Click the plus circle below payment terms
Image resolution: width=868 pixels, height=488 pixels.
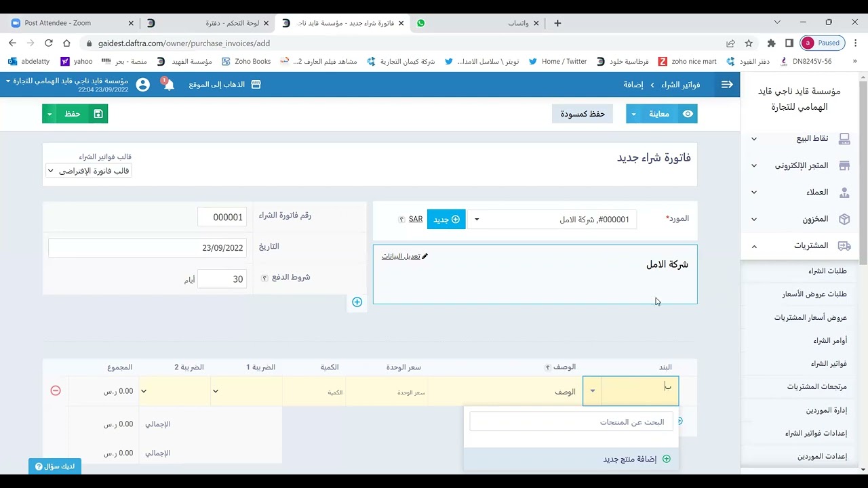click(x=357, y=302)
